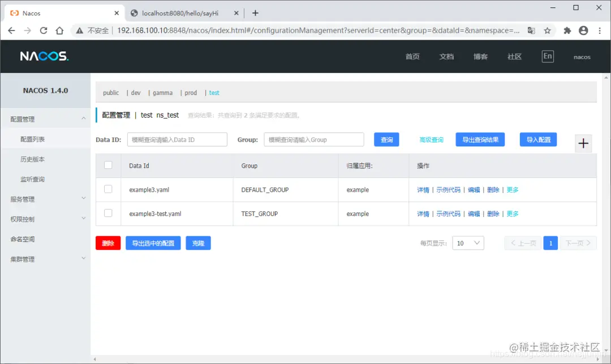Open the browser extensions puzzle icon

567,31
